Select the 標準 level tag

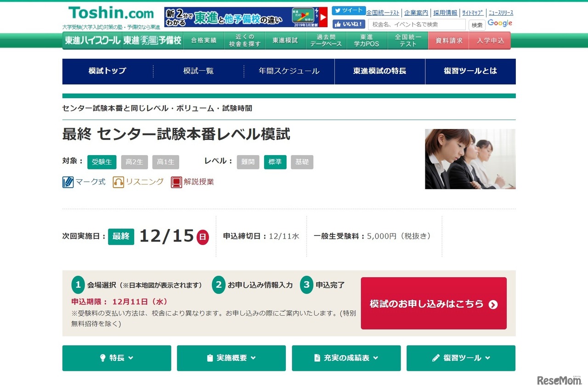click(x=275, y=162)
